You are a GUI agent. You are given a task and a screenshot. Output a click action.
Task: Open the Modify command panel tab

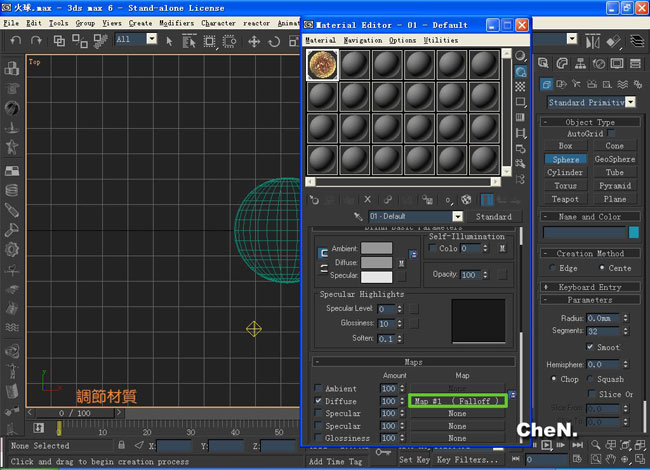[562, 63]
